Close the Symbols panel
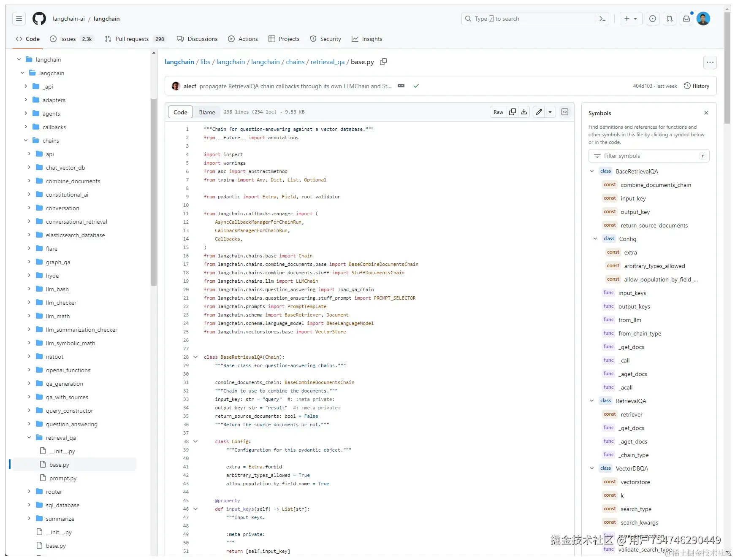This screenshot has height=560, width=735. point(706,113)
